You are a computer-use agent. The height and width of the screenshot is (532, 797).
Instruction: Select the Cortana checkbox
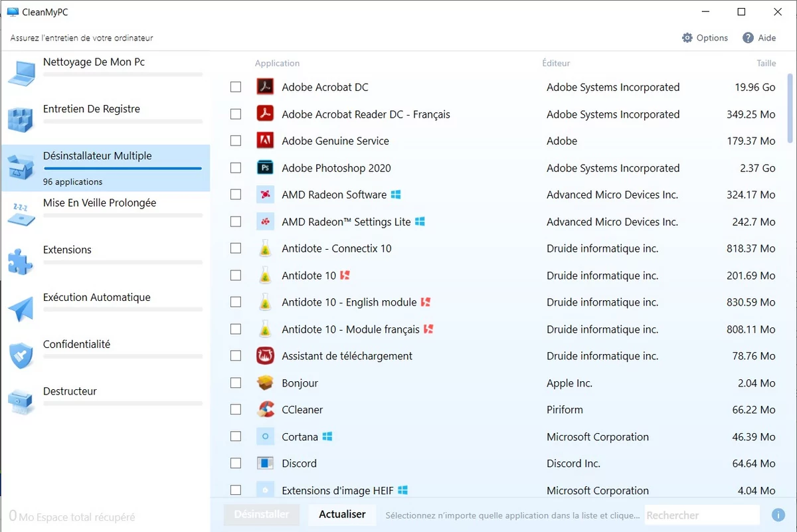236,437
